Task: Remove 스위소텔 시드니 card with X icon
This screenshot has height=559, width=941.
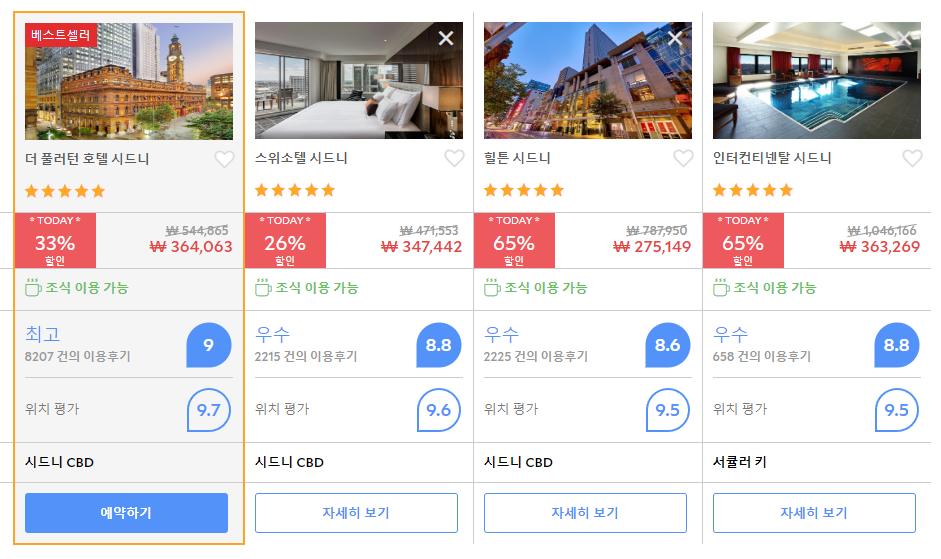Action: click(446, 38)
